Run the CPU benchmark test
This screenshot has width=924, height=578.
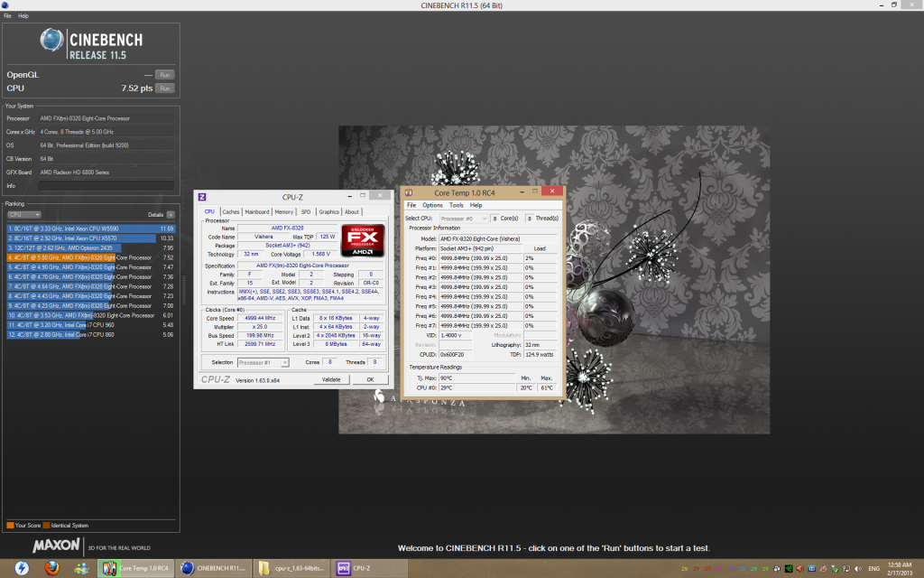pyautogui.click(x=165, y=89)
